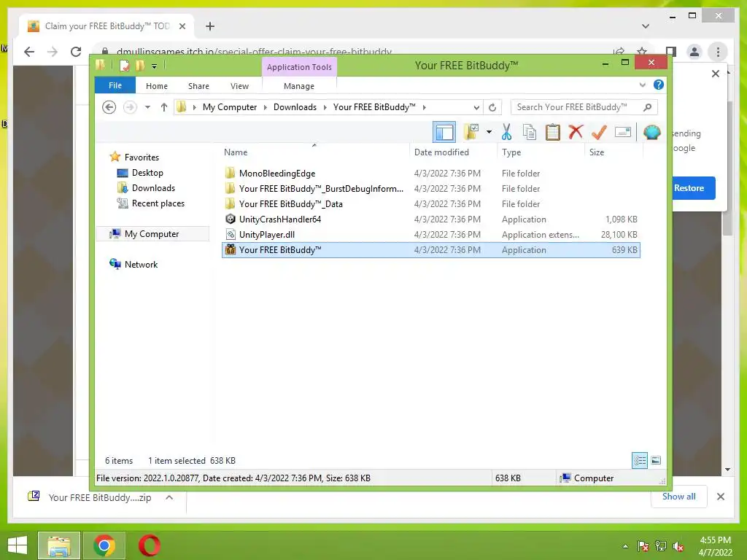Screen dimensions: 747x560
Task: Sort by the Name column header
Action: click(x=236, y=152)
